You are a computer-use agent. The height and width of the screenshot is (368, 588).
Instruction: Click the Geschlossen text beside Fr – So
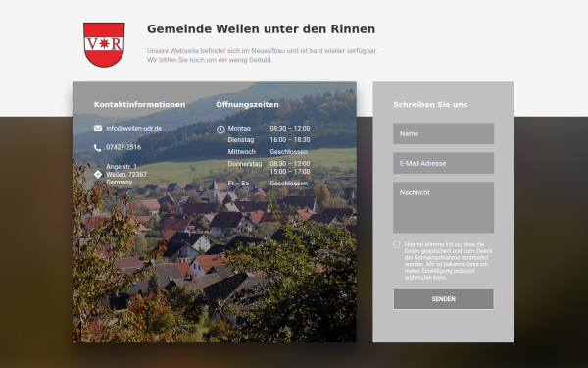[289, 184]
